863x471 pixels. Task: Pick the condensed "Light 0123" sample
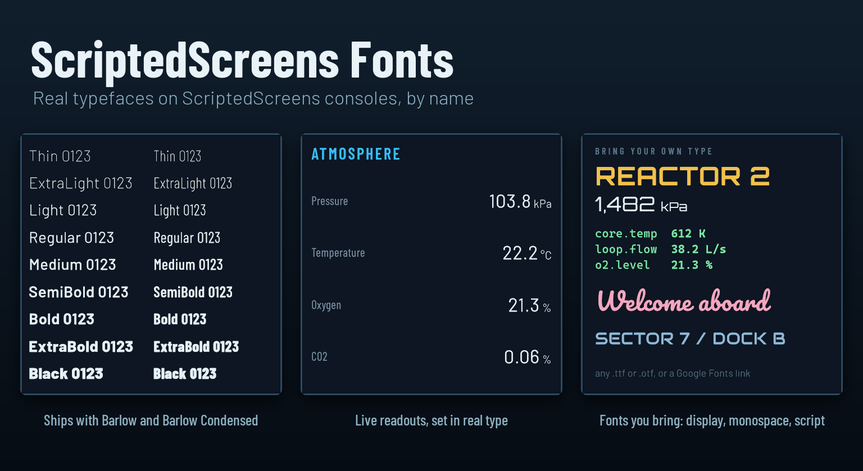tap(179, 211)
